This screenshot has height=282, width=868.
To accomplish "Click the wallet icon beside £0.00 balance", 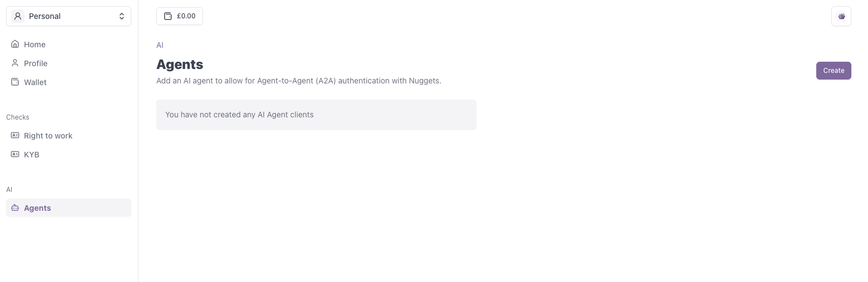I will (x=168, y=16).
